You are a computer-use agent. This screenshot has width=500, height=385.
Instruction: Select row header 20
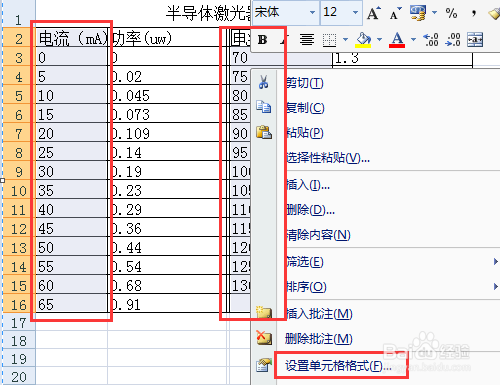pyautogui.click(x=19, y=377)
